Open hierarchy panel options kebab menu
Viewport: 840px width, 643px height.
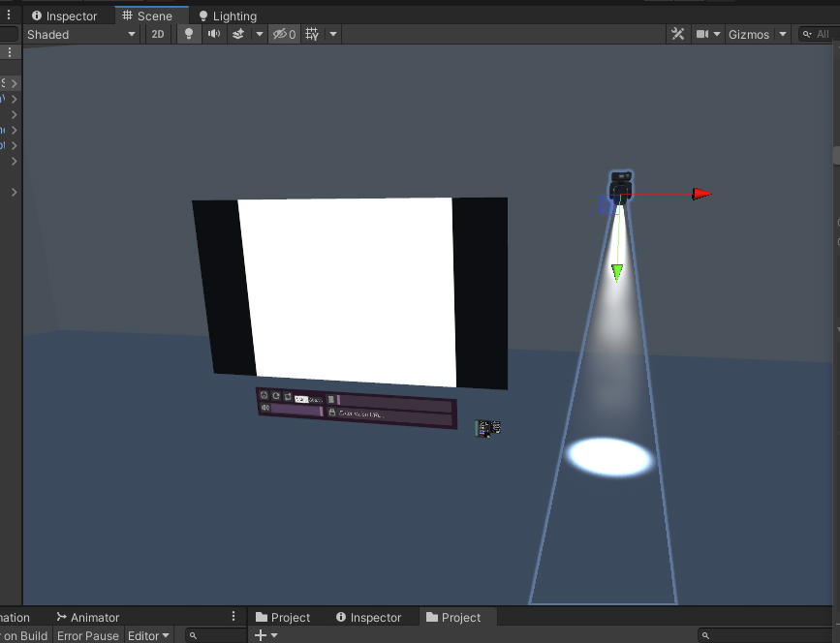[10, 52]
